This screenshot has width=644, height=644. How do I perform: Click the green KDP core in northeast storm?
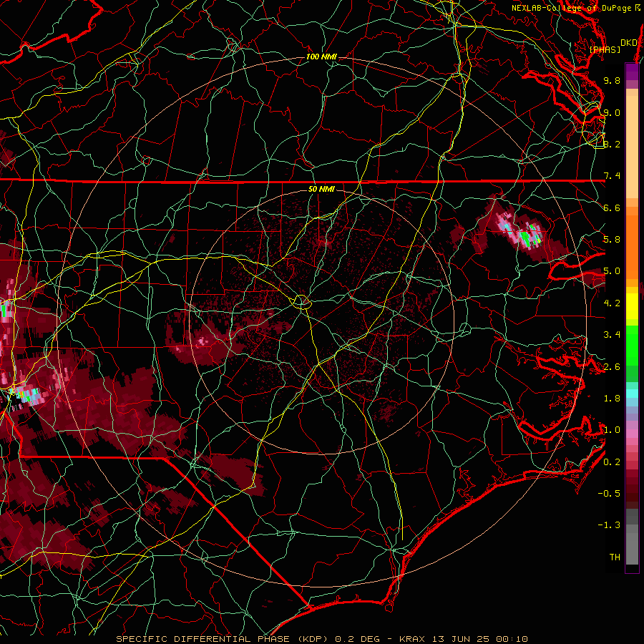pos(525,238)
